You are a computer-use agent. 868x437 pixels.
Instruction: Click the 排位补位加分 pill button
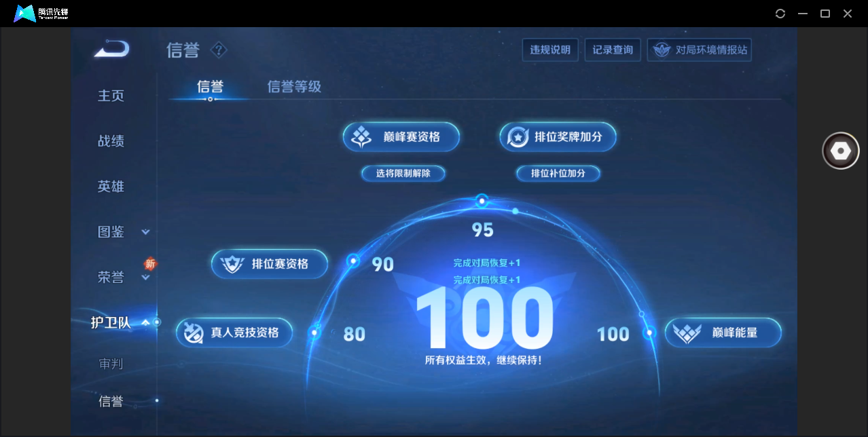(x=558, y=174)
